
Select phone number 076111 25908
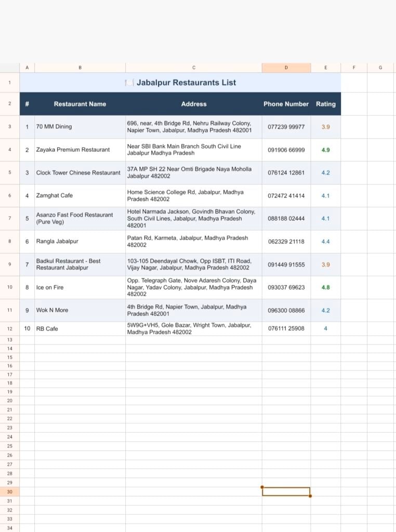[x=286, y=328]
